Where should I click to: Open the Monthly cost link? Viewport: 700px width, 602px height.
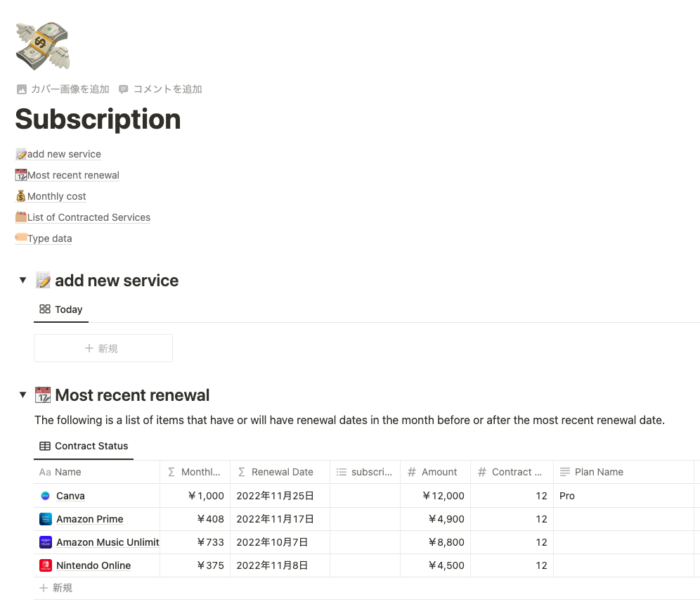coord(56,196)
